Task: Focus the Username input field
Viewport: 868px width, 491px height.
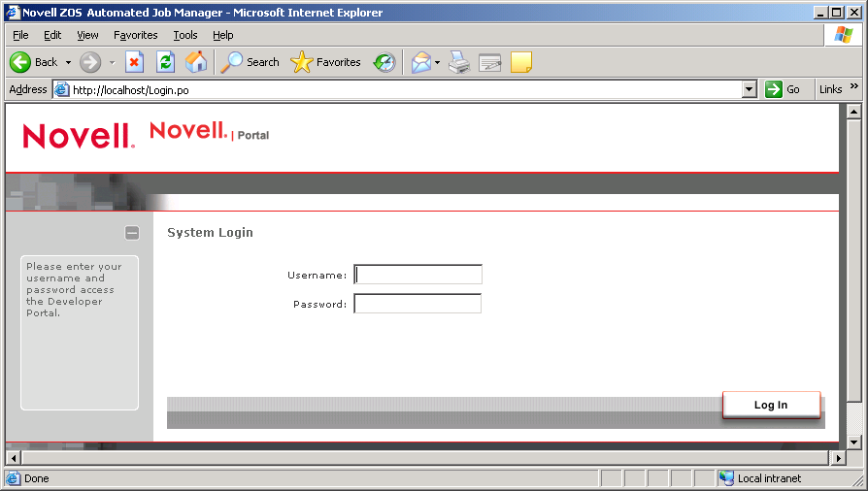Action: coord(417,275)
